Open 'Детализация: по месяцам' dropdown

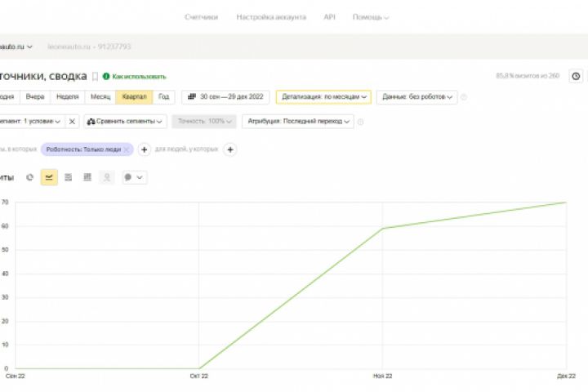click(323, 97)
